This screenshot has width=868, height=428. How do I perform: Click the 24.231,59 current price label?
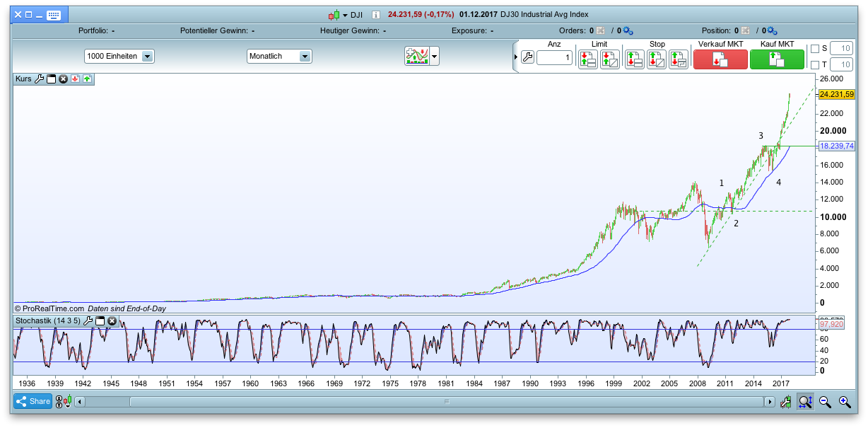pyautogui.click(x=837, y=94)
